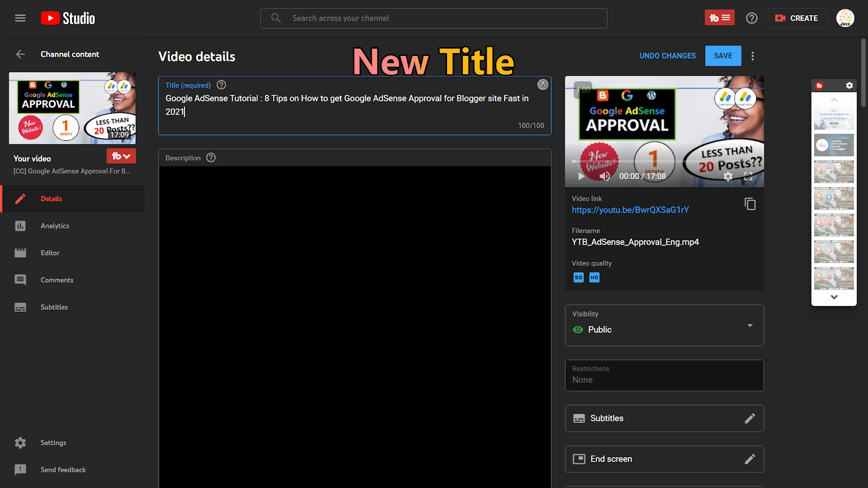The image size is (868, 488).
Task: Move up in the TubeBuddy thumbnail list
Action: point(834,100)
